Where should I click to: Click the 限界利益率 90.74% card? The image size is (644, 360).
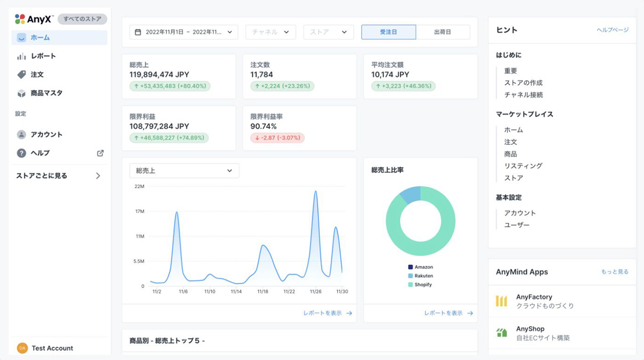(299, 128)
